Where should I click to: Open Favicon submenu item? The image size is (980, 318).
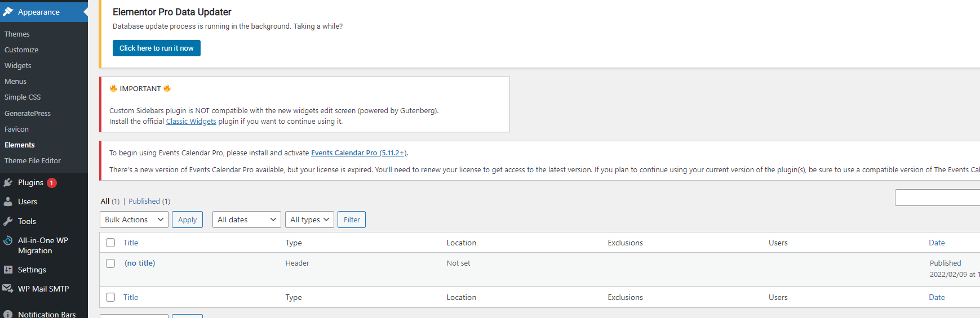click(16, 129)
